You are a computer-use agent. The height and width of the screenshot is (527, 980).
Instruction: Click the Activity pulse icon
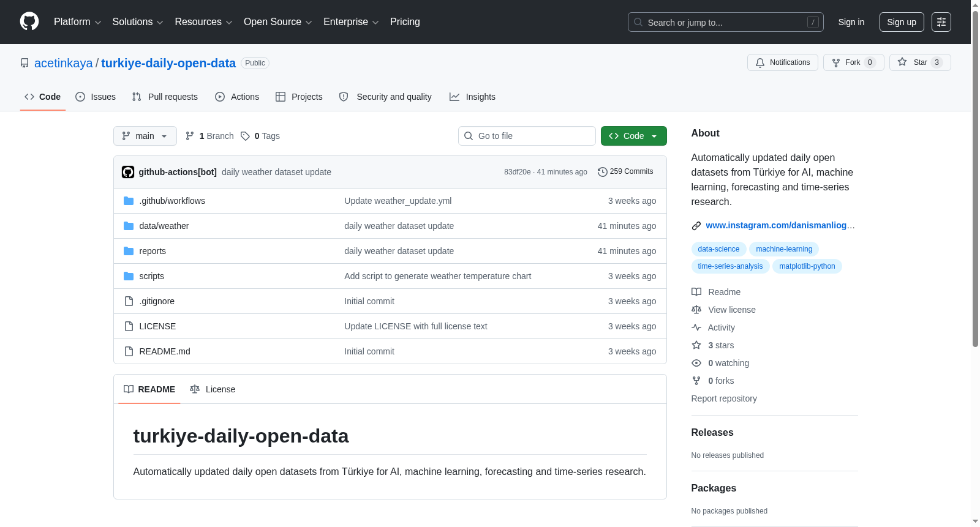[x=696, y=327]
